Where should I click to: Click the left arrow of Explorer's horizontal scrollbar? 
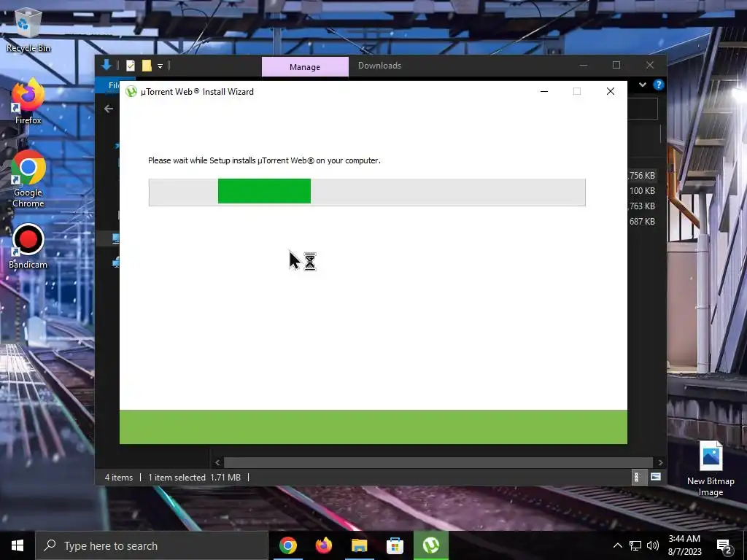217,462
